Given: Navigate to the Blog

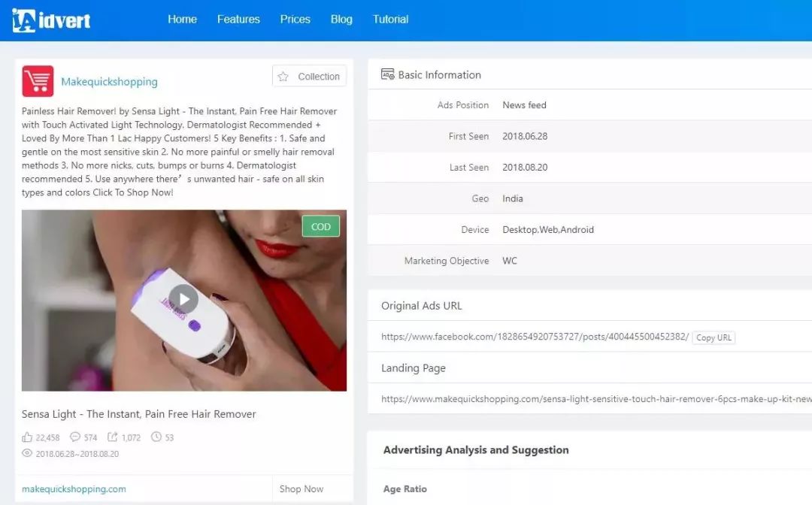Looking at the screenshot, I should pyautogui.click(x=341, y=19).
